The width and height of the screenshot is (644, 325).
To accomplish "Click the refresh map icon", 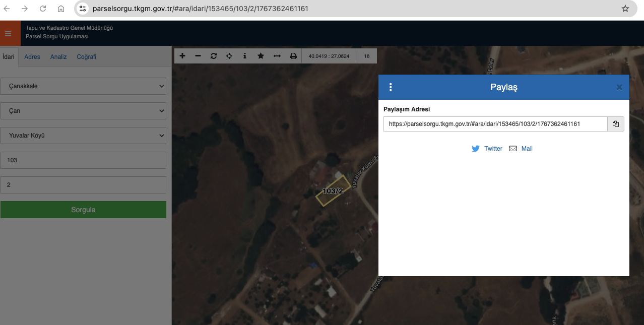I will pos(214,56).
